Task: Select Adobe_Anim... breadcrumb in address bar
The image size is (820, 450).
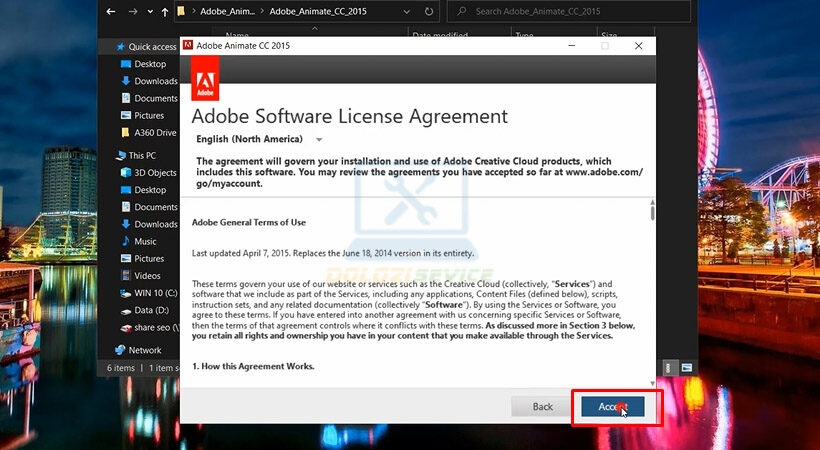Action: tap(227, 11)
